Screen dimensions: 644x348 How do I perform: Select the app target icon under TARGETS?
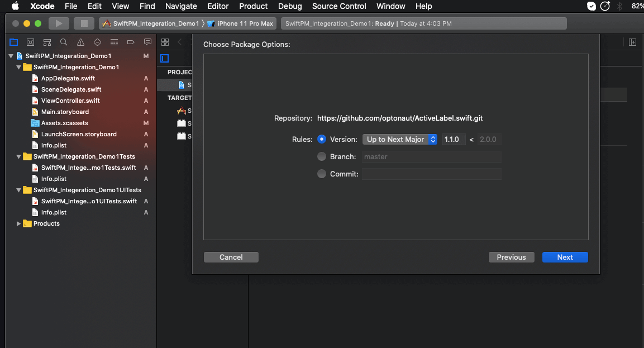coord(181,111)
